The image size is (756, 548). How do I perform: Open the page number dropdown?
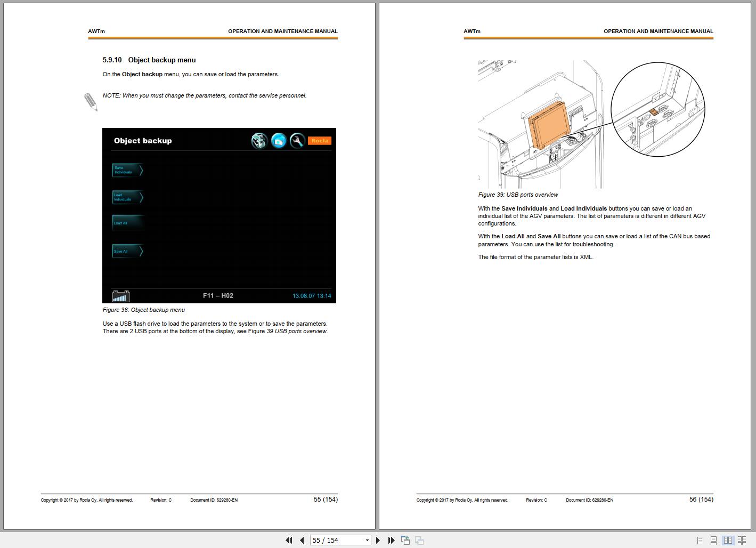(x=366, y=540)
